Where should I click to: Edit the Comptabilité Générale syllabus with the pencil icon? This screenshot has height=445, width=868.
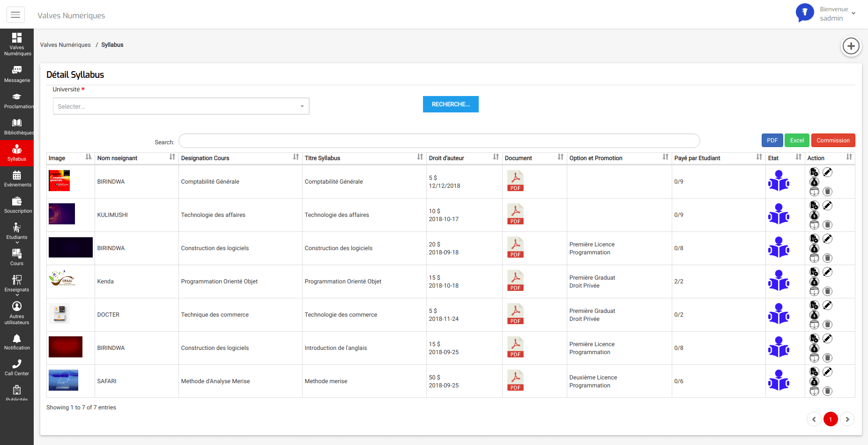coord(828,172)
